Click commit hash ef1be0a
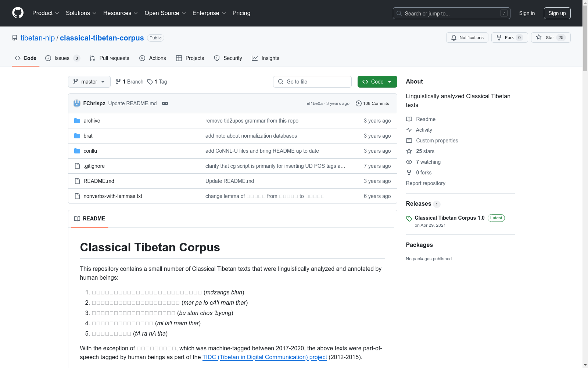Screen dimensions: 588x368 [x=315, y=103]
